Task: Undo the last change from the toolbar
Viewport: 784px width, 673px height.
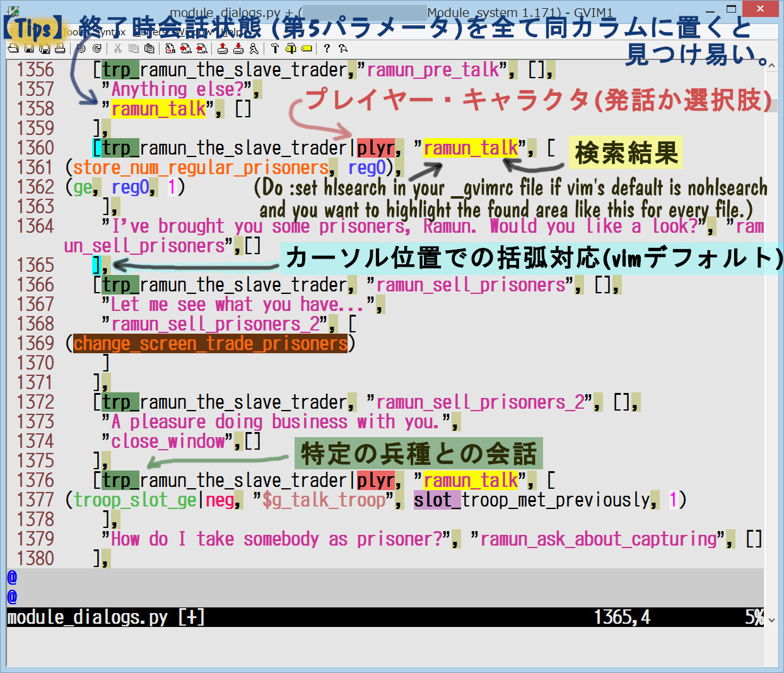Action: point(81,49)
